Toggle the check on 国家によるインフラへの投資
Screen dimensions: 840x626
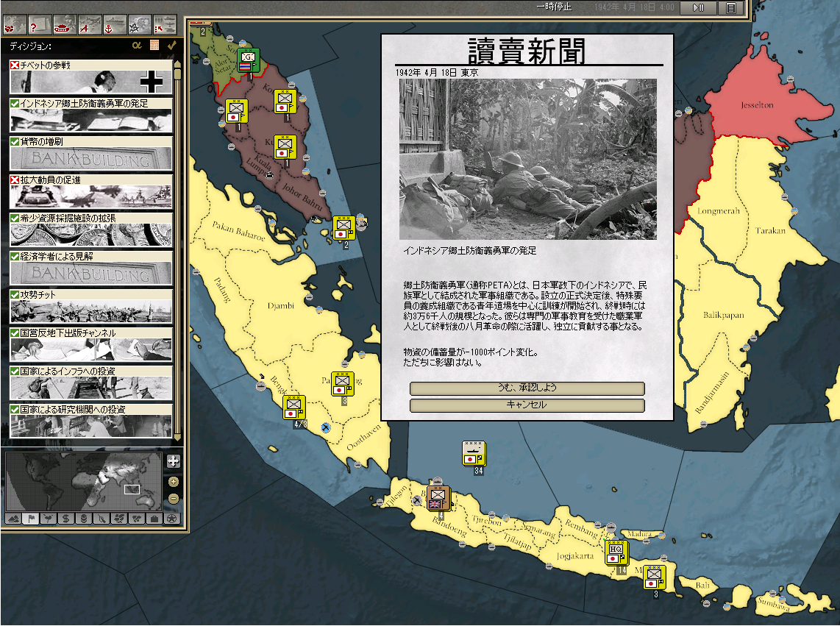click(x=15, y=371)
